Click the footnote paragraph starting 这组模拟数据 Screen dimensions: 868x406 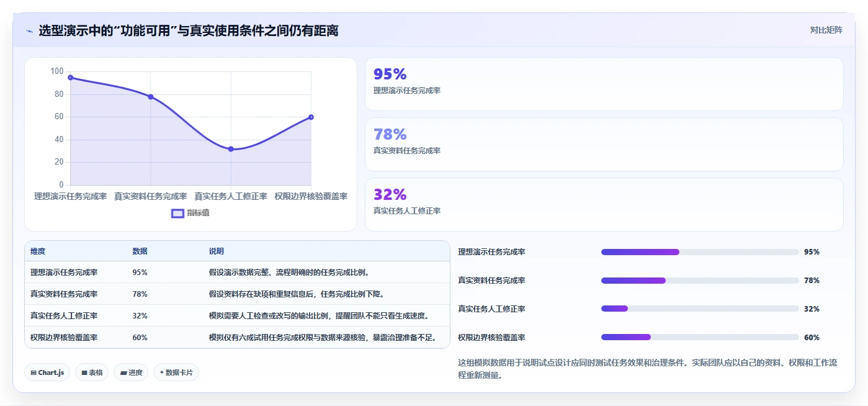[x=647, y=369]
